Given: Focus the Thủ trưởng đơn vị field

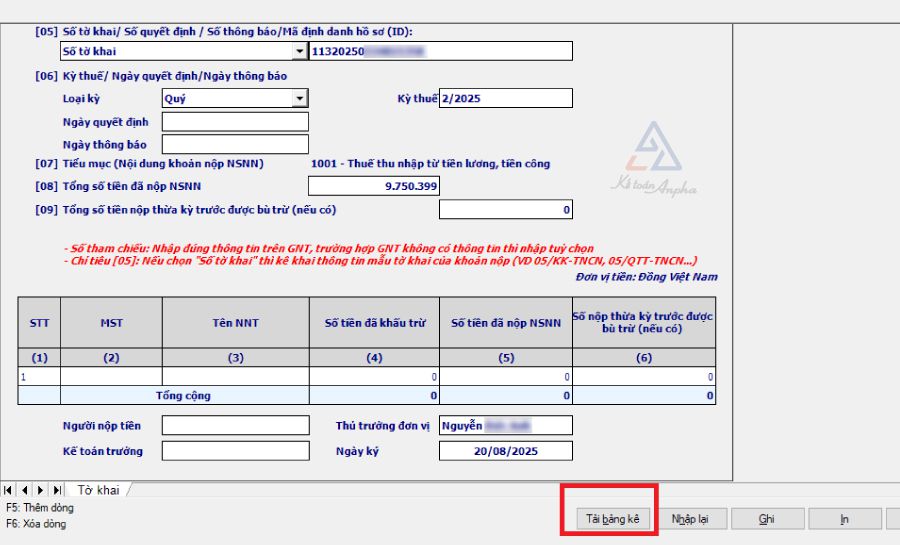Looking at the screenshot, I should point(506,426).
